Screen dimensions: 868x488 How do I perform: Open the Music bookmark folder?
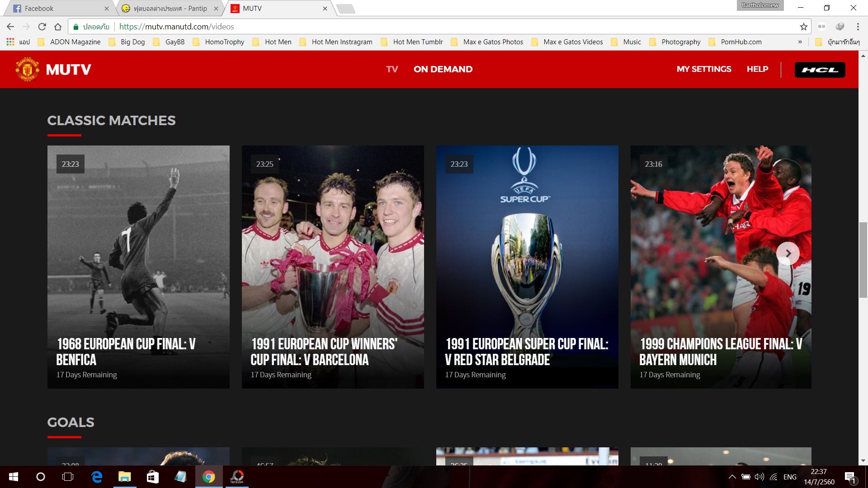626,42
